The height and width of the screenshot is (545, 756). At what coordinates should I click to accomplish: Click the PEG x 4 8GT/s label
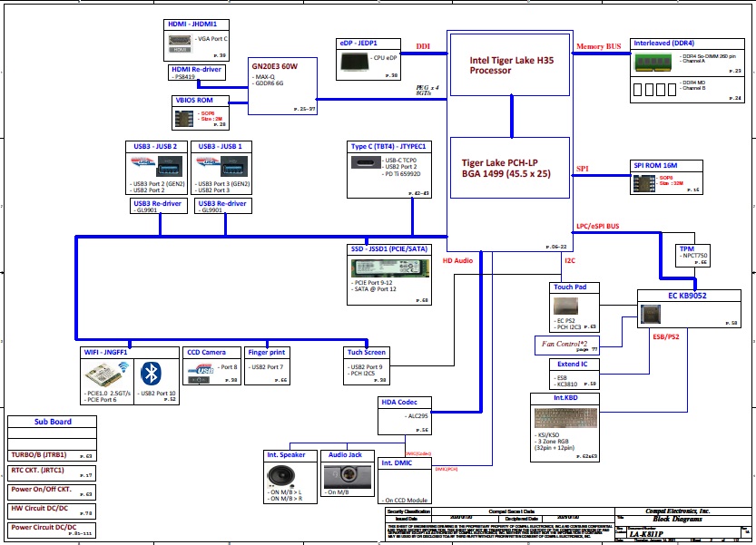pyautogui.click(x=427, y=90)
